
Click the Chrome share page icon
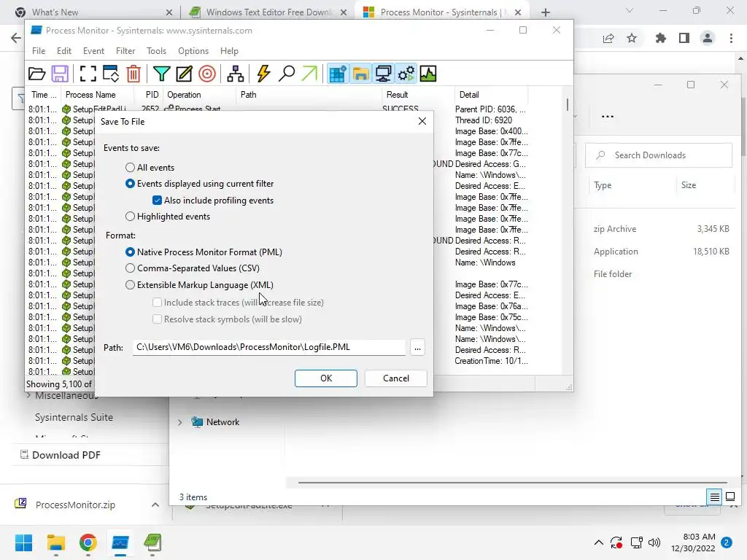(x=608, y=38)
